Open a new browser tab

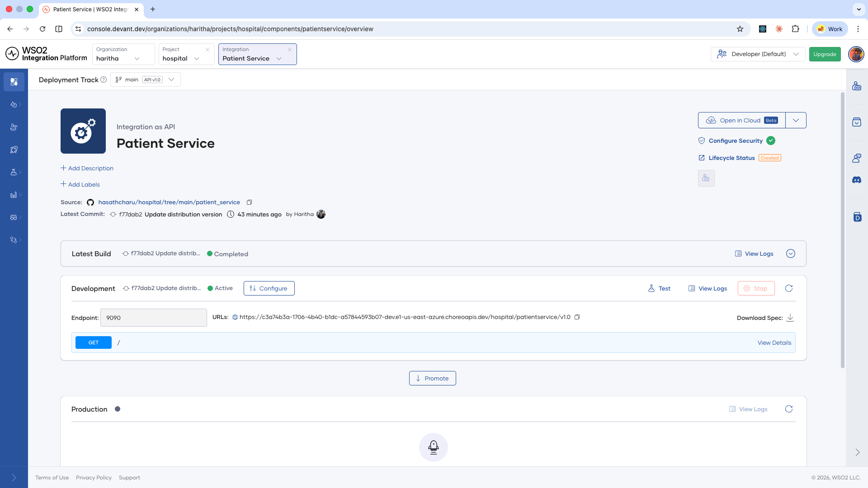[x=153, y=9]
